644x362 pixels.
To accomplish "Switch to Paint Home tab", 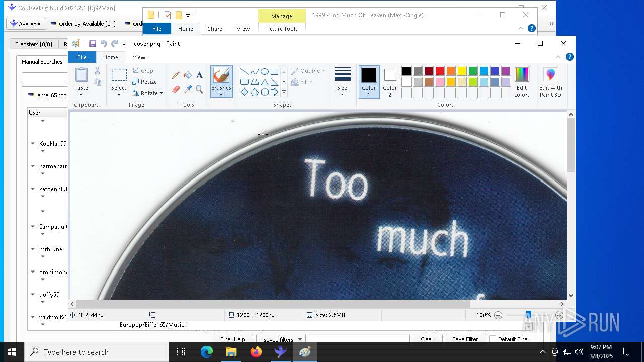I will point(111,57).
